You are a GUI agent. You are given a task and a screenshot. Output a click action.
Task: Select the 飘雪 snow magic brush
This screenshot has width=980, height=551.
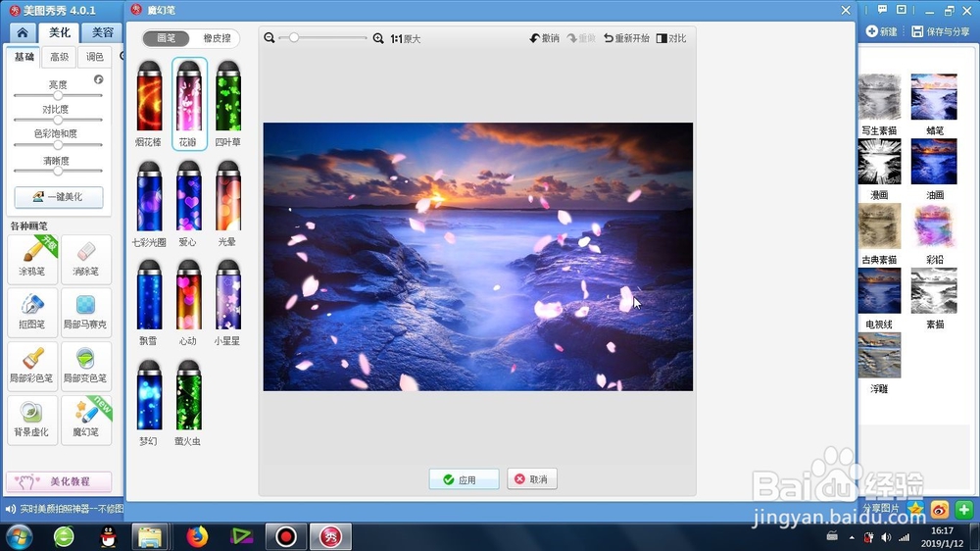click(149, 302)
